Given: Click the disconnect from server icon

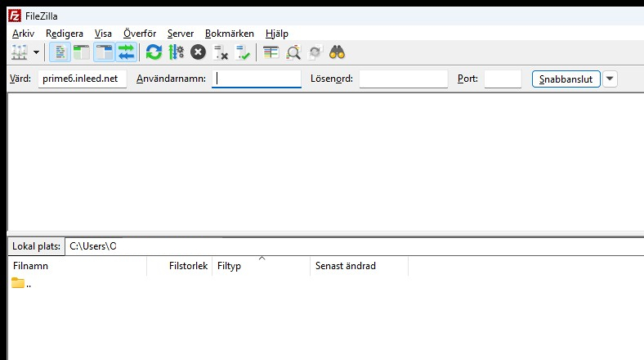Looking at the screenshot, I should point(221,52).
